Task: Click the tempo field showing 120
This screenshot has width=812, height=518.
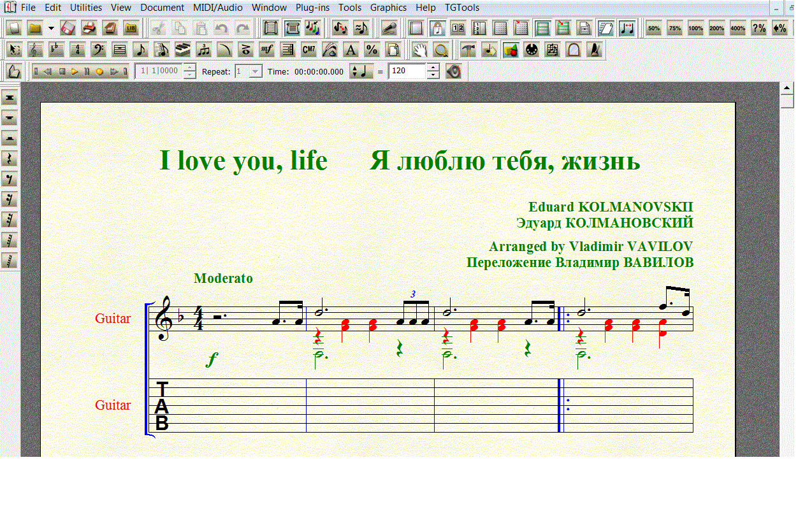Action: point(407,71)
